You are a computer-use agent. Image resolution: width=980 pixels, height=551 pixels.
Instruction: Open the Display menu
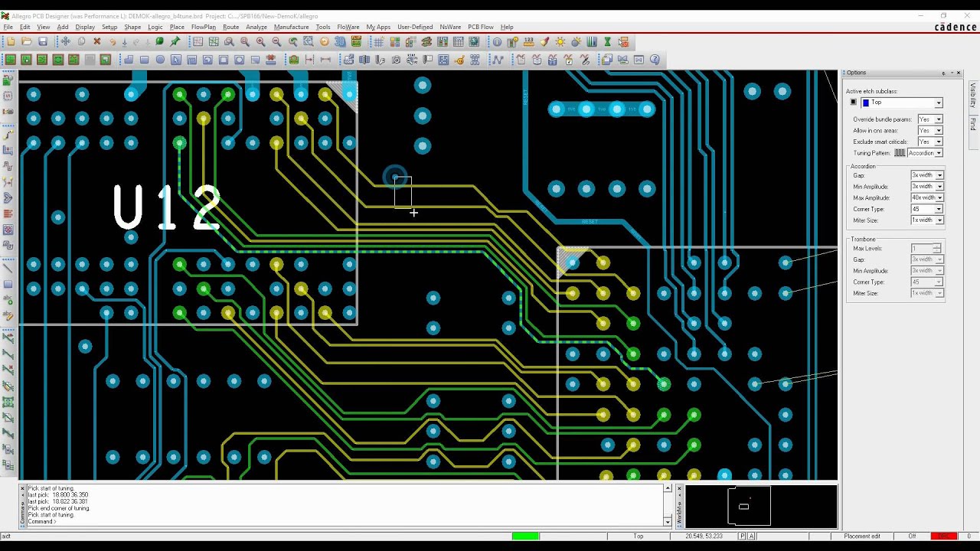pyautogui.click(x=85, y=27)
